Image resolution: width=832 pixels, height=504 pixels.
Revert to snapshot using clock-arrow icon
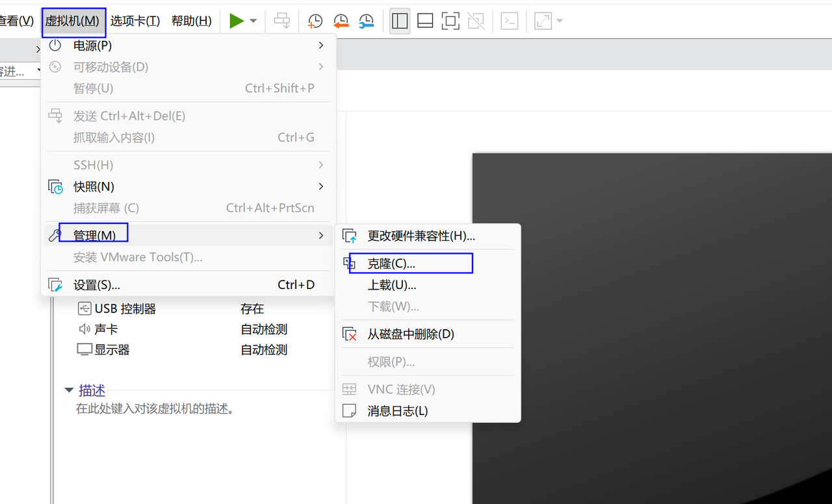341,21
